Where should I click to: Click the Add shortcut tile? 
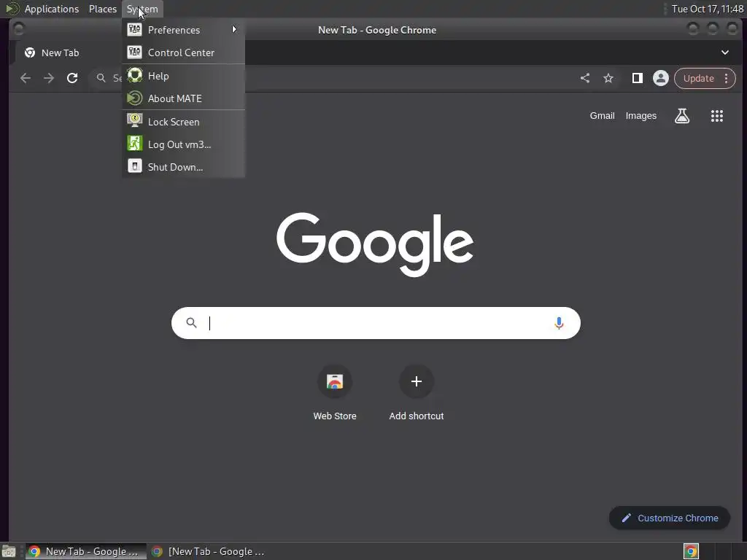coord(417,394)
